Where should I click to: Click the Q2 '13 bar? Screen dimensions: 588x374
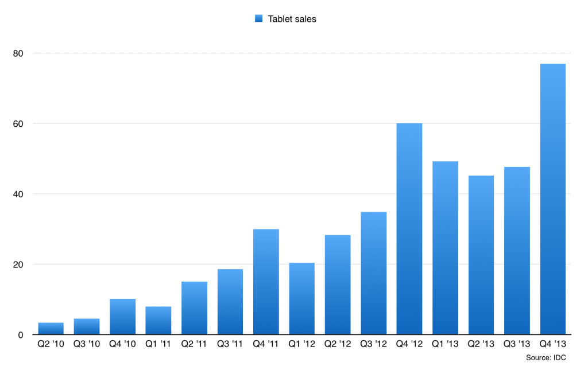(481, 255)
